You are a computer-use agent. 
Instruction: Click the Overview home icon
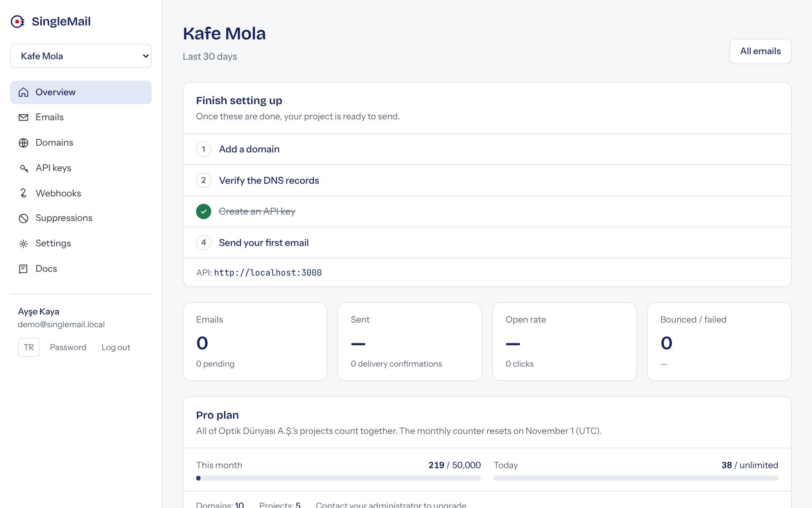(x=24, y=92)
